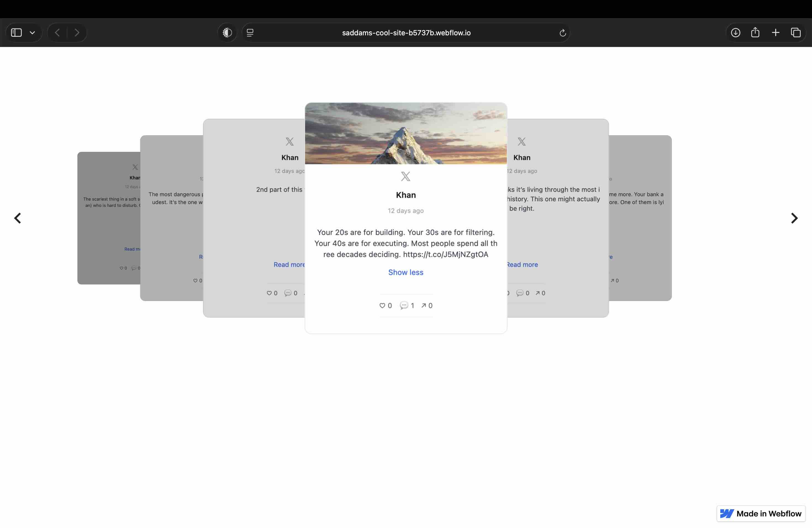Click Khan name on 'might actually be right' card
Viewport: 812px width, 528px height.
(x=522, y=158)
